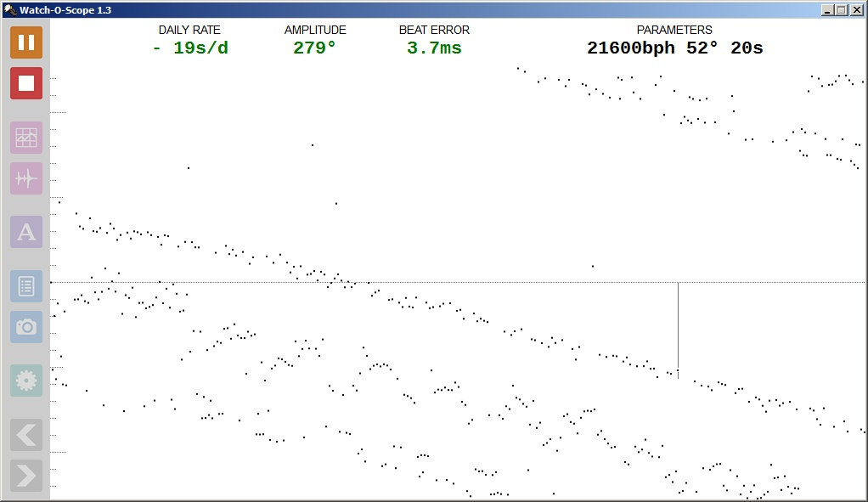Click the amplitude value '279°'
The width and height of the screenshot is (868, 502).
(x=314, y=48)
